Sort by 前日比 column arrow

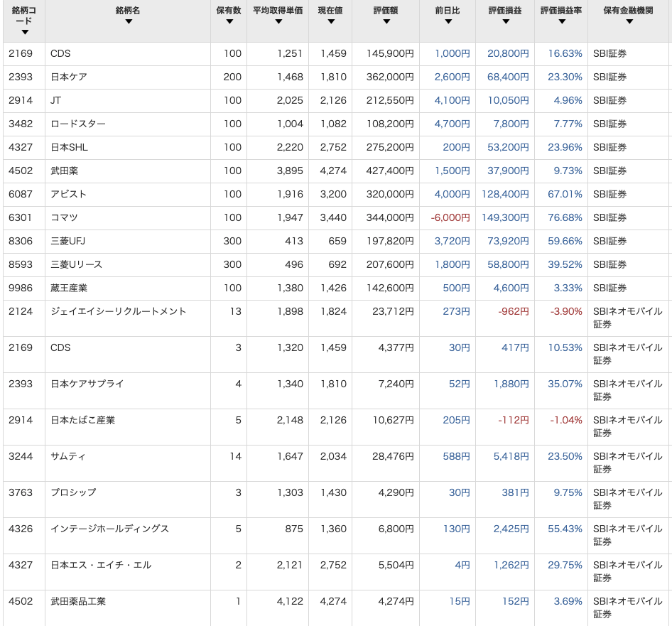(448, 21)
